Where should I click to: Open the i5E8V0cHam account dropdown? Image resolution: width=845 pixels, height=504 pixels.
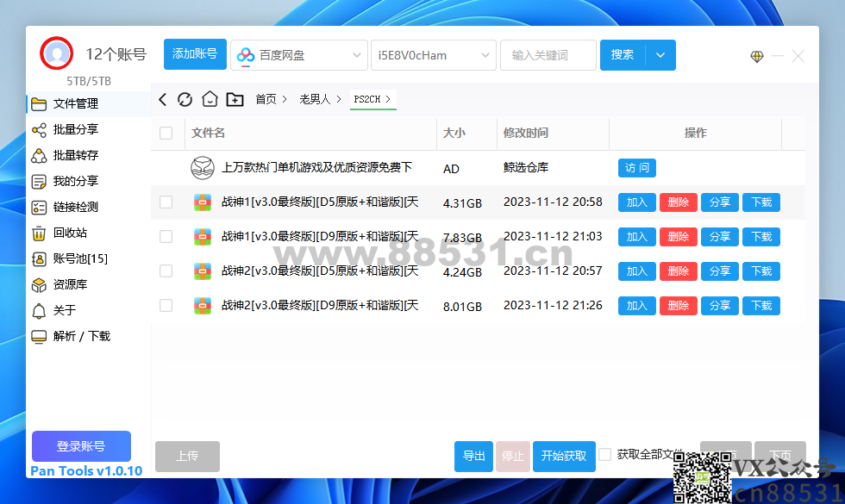coord(433,55)
